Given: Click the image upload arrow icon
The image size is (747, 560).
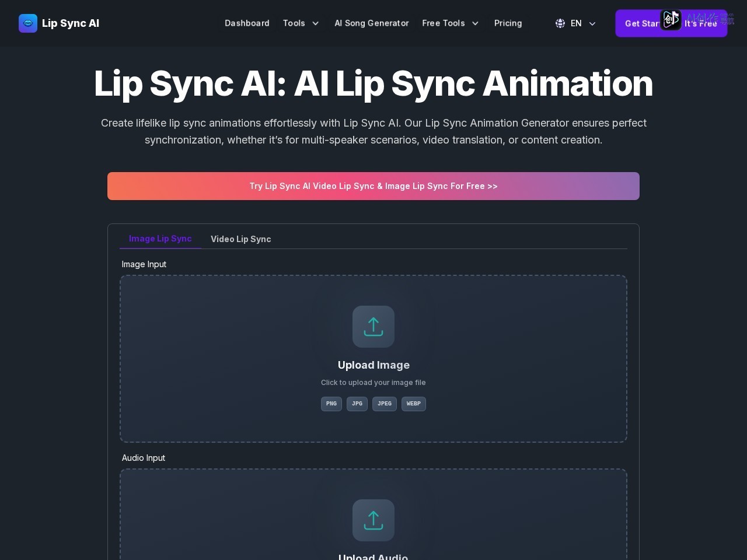Looking at the screenshot, I should (x=373, y=327).
